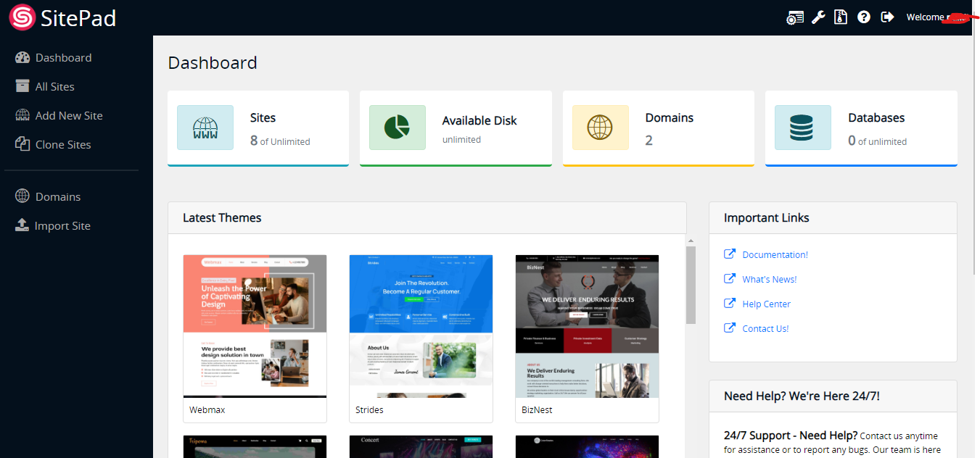980x458 pixels.
Task: Click the Import Site upload icon
Action: coord(22,225)
